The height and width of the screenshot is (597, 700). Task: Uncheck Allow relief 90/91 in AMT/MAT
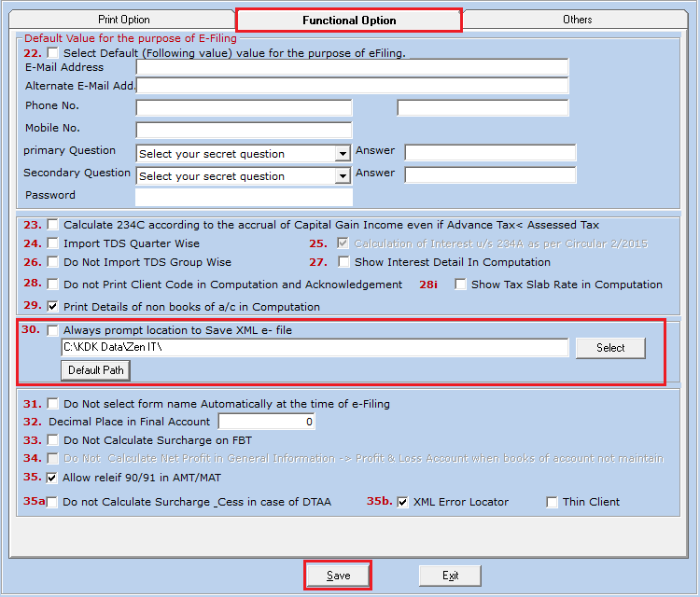click(53, 478)
